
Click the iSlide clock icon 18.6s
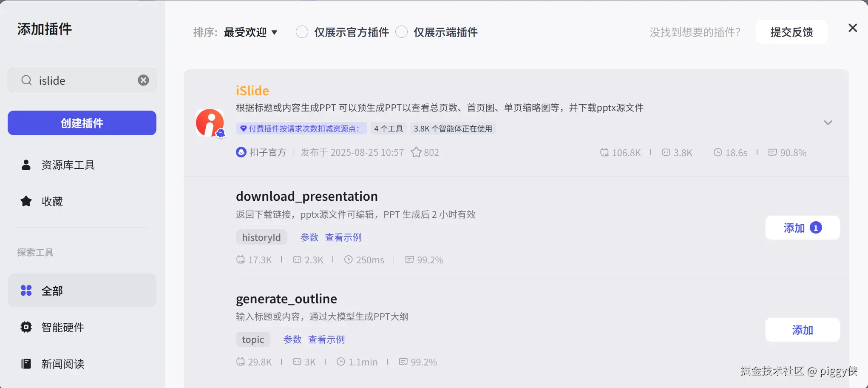pyautogui.click(x=718, y=152)
